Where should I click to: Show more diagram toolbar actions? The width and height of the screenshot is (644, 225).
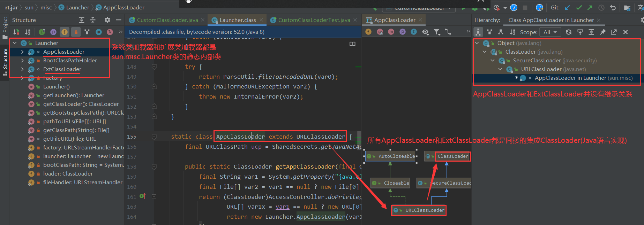(x=468, y=32)
